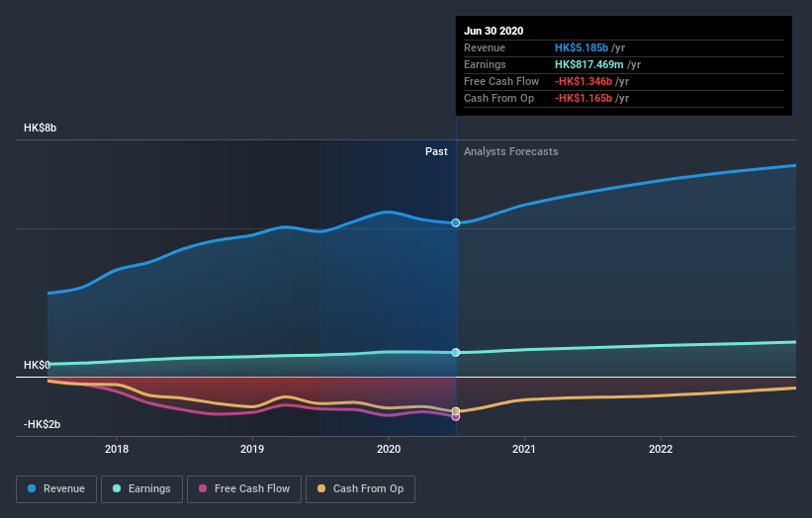The image size is (812, 518).
Task: Click the 2020 x-axis label
Action: coord(389,449)
